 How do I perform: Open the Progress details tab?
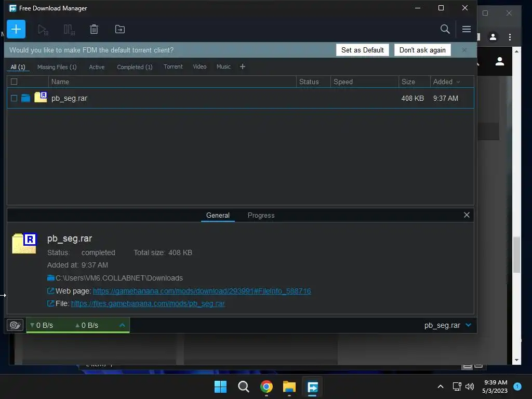[x=261, y=215]
